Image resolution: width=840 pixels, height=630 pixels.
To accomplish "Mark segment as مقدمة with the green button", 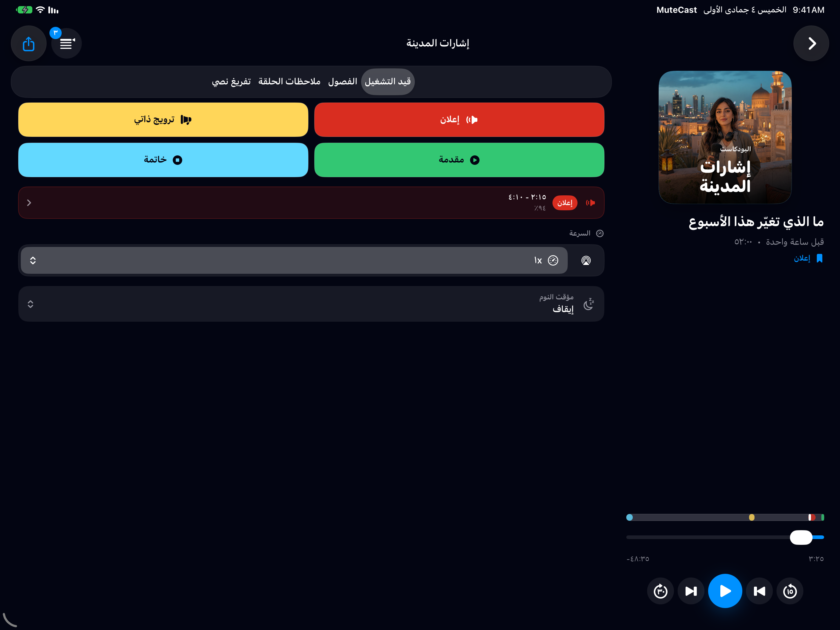I will (459, 160).
